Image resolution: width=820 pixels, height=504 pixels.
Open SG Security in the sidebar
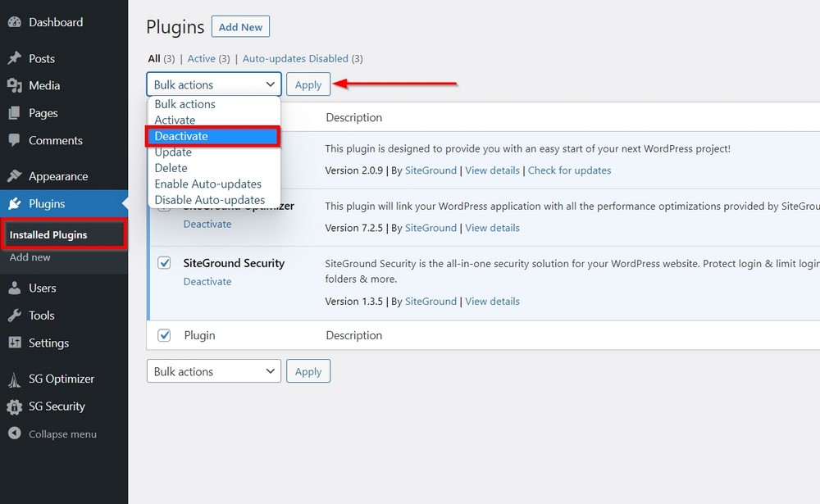(x=57, y=406)
